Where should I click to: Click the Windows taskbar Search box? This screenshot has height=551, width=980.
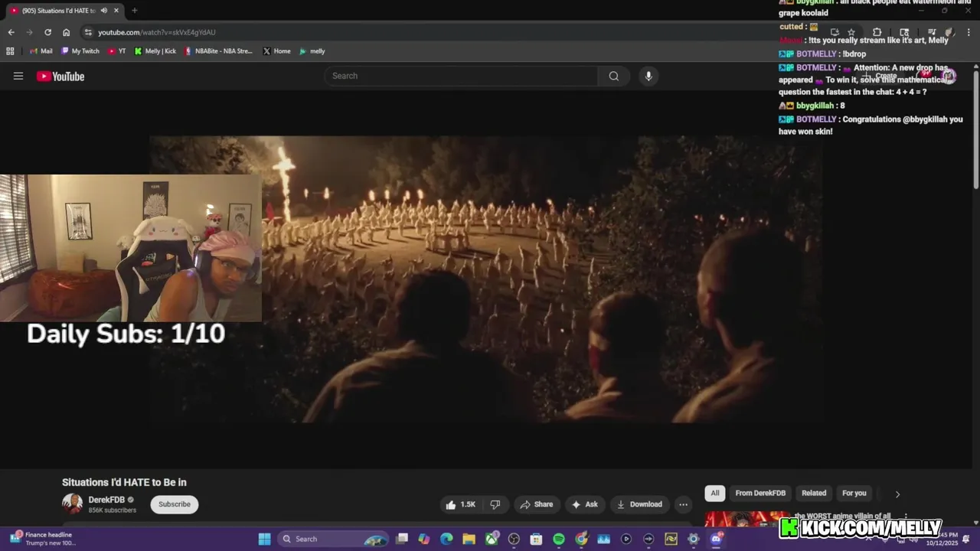click(333, 539)
